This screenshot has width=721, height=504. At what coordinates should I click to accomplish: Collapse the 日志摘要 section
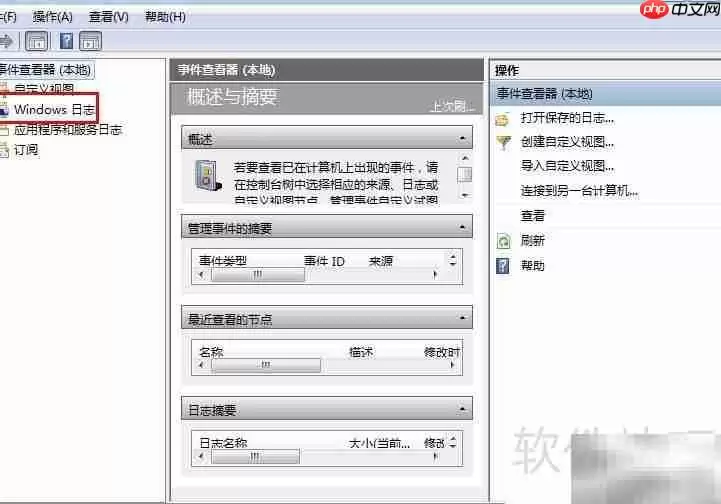463,408
